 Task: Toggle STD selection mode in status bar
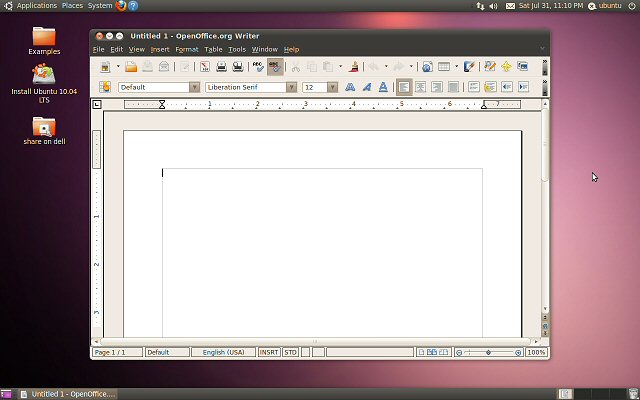[x=291, y=352]
